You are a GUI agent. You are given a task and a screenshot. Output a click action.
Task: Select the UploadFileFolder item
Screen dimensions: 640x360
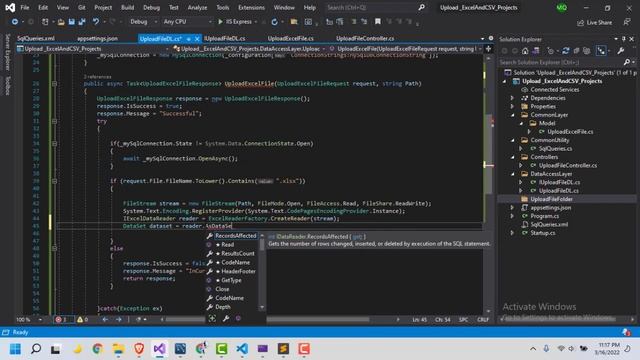click(551, 199)
